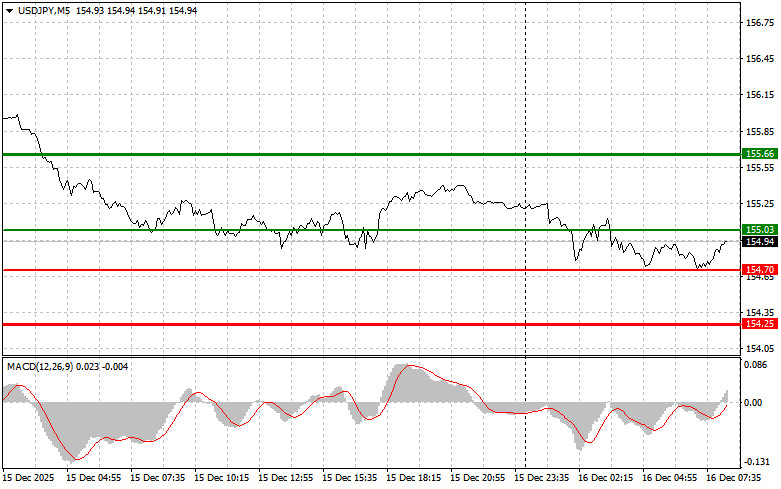Click time label 15 Dec 04:55
This screenshot has height=489, width=781.
94,478
